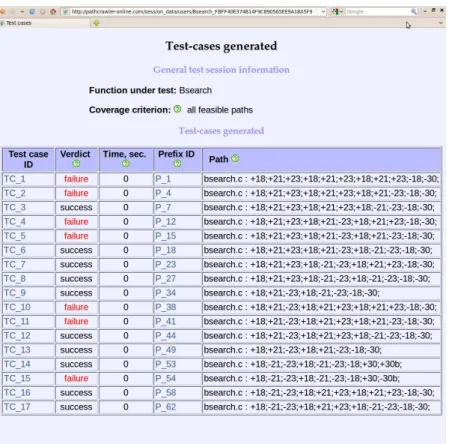This screenshot has width=449, height=444.
Task: Open prefix P_12 link
Action: click(x=165, y=222)
